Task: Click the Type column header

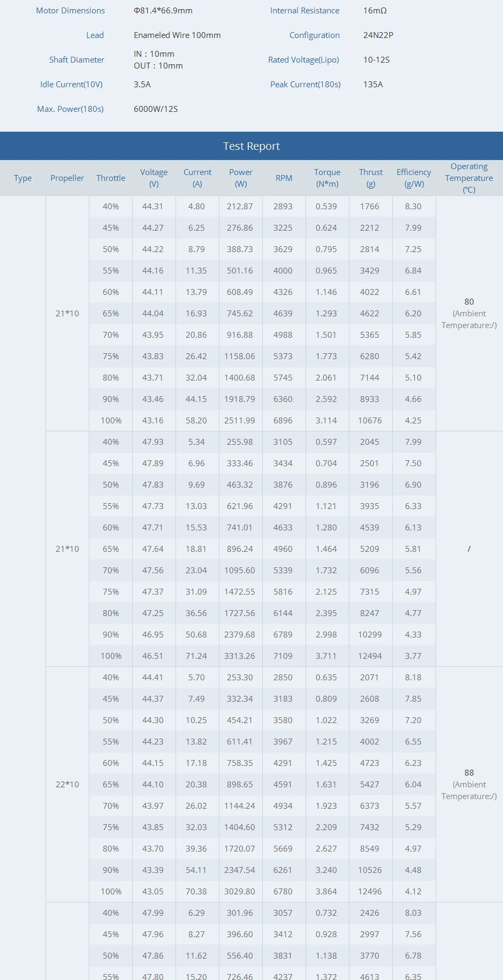Action: tap(23, 178)
